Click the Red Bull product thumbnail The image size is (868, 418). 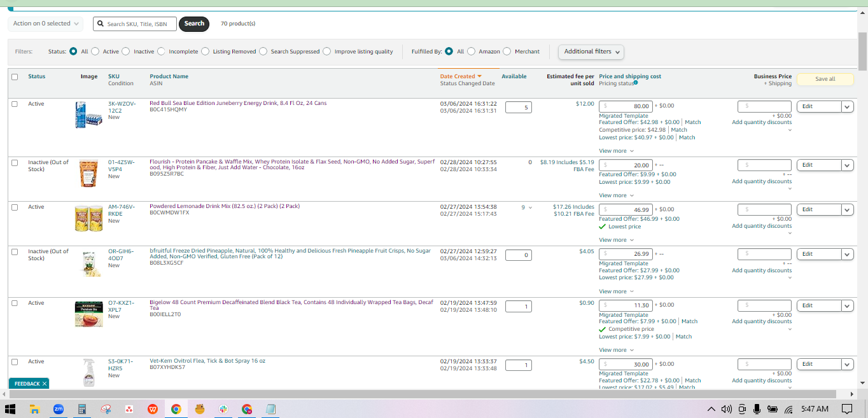[x=88, y=115]
